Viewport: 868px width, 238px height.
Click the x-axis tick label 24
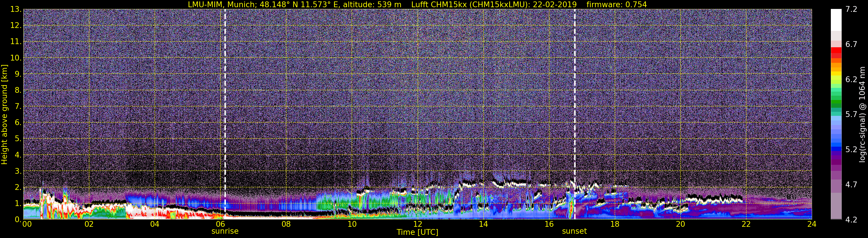812,224
